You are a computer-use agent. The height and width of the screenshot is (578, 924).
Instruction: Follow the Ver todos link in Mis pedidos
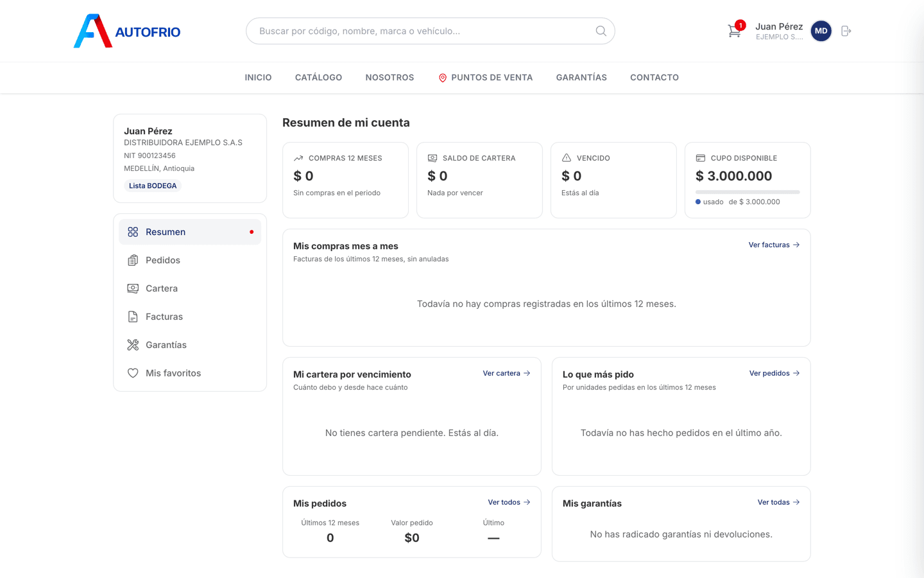(x=509, y=502)
